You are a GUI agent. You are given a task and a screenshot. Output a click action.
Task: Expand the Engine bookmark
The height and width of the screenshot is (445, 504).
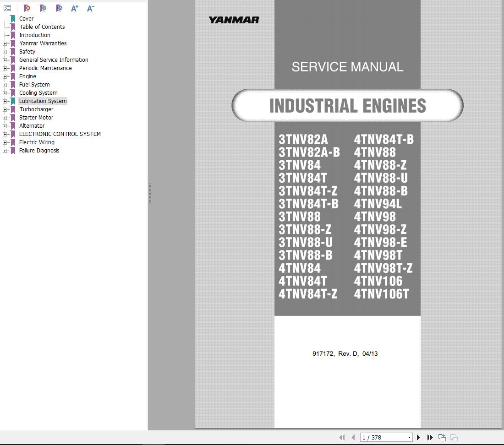(x=5, y=76)
